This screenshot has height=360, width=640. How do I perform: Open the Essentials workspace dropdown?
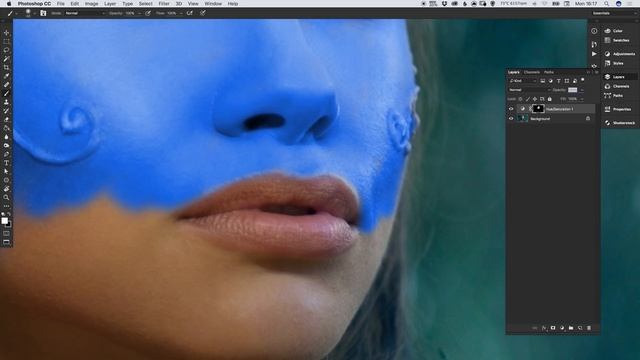point(614,13)
